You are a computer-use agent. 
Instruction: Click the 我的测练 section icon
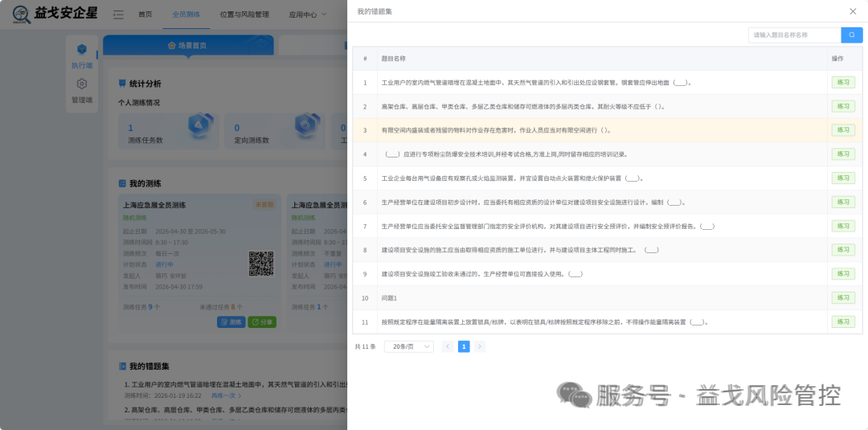122,183
